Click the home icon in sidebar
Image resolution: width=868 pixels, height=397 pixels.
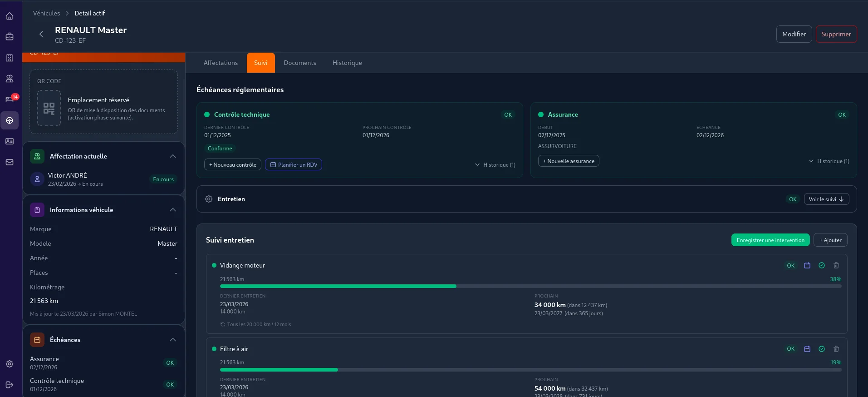coord(10,16)
